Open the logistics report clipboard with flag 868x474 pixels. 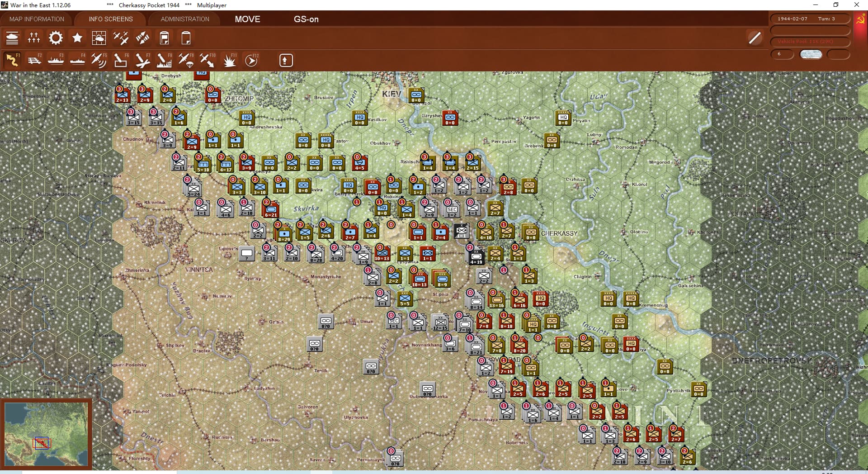click(x=164, y=38)
